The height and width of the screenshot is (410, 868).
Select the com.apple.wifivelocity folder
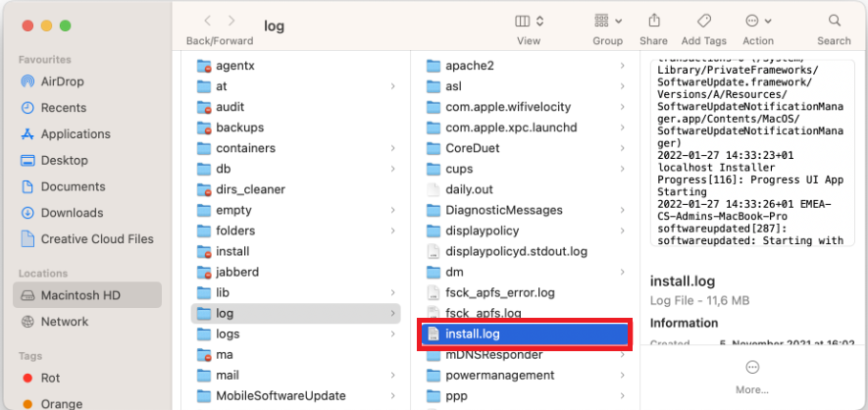point(524,107)
